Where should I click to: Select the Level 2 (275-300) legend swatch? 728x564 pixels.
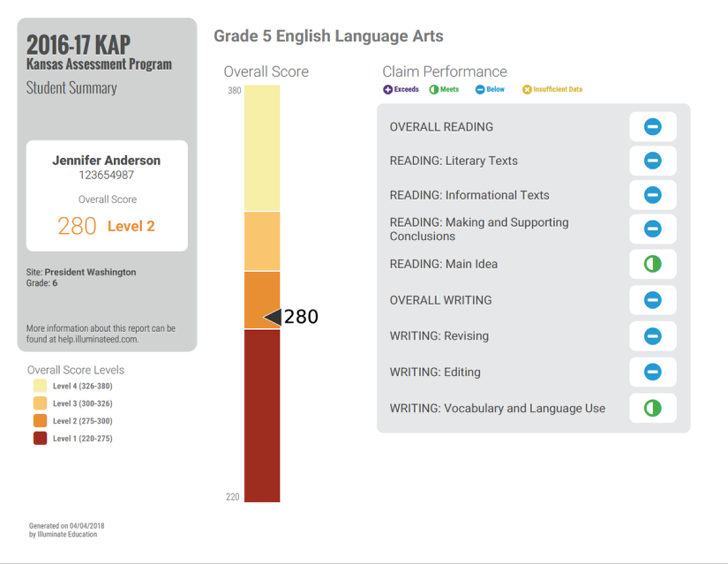point(40,420)
